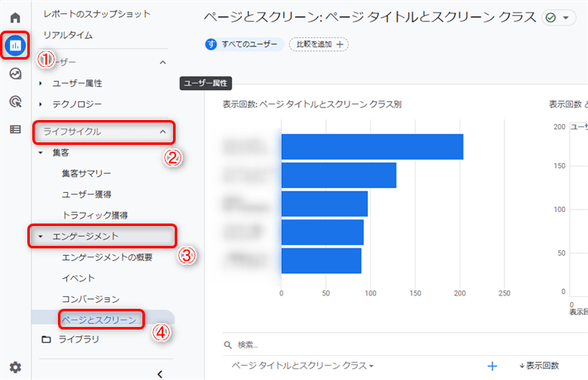Expand the ユーザー属性 tree item
Image resolution: width=588 pixels, height=380 pixels.
[x=41, y=84]
